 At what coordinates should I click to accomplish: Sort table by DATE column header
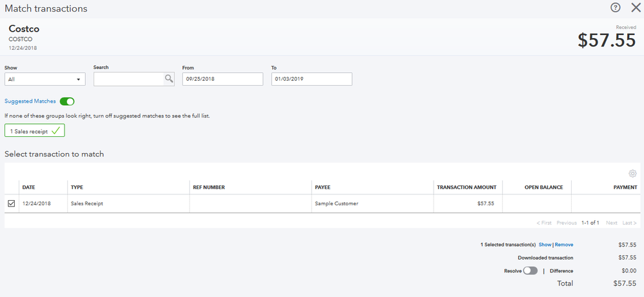coord(29,187)
